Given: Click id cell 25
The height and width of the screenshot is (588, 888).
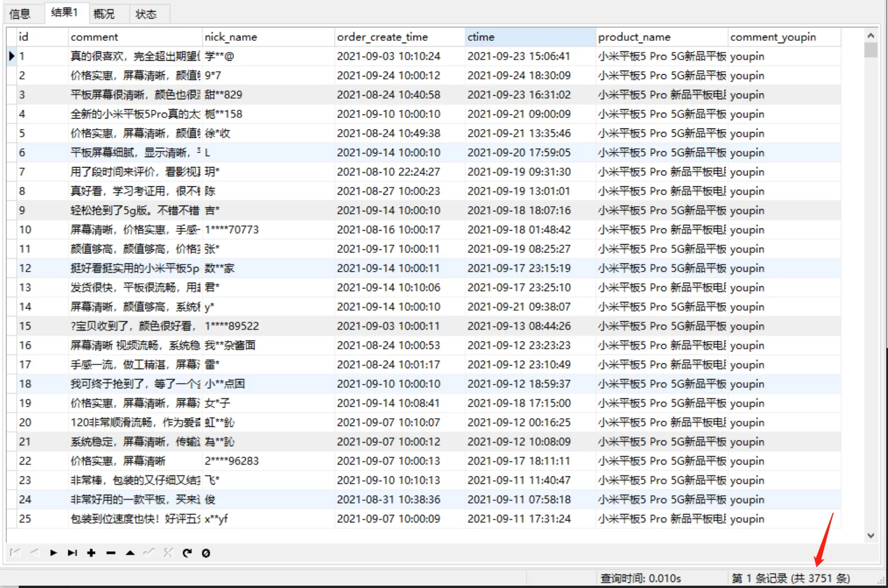Looking at the screenshot, I should click(42, 519).
